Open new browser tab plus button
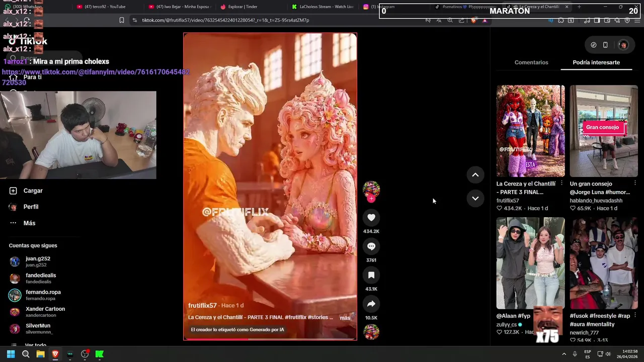This screenshot has width=644, height=362. point(579,7)
